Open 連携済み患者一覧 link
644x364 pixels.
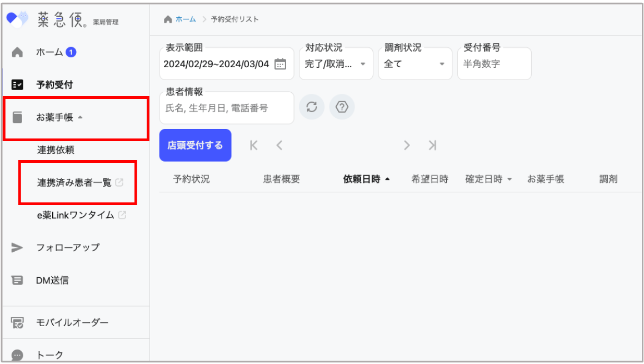click(74, 182)
